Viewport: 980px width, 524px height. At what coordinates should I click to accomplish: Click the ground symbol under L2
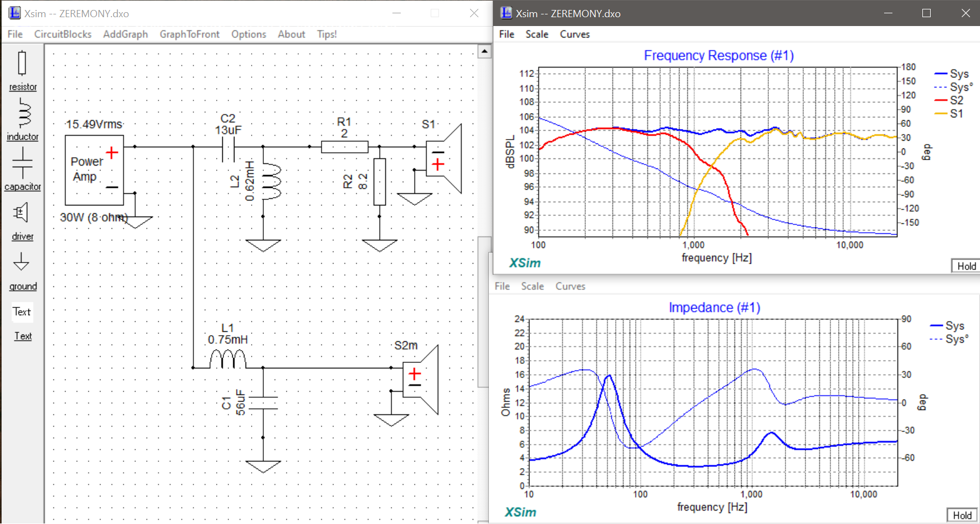(263, 245)
